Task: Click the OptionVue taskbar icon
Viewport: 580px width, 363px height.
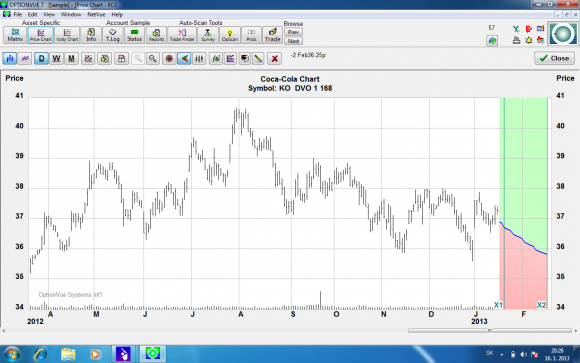Action: (x=152, y=354)
